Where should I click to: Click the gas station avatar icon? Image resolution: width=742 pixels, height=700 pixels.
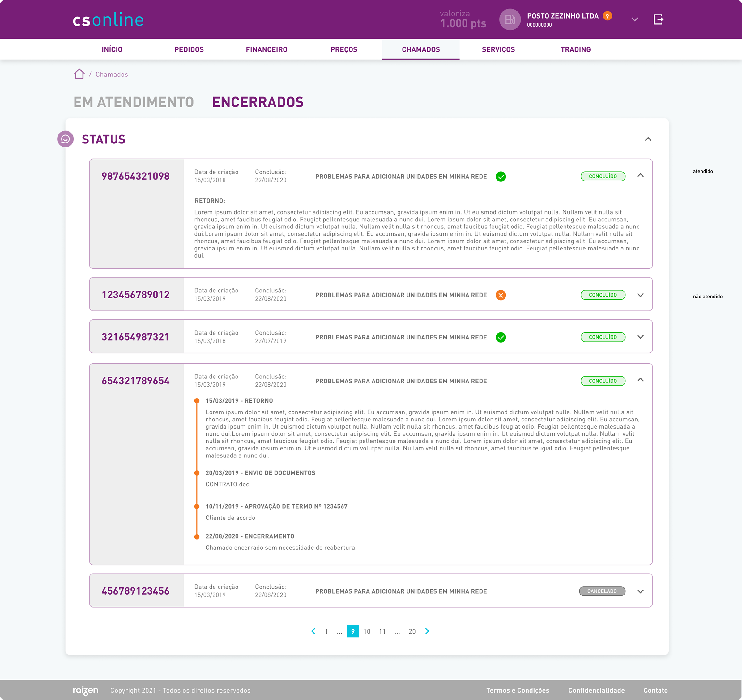click(x=510, y=19)
